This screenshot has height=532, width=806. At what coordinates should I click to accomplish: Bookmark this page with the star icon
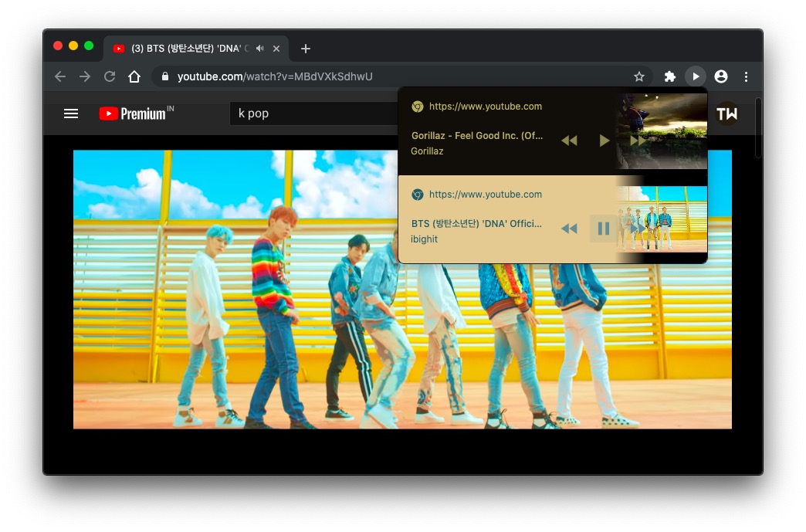coord(639,76)
